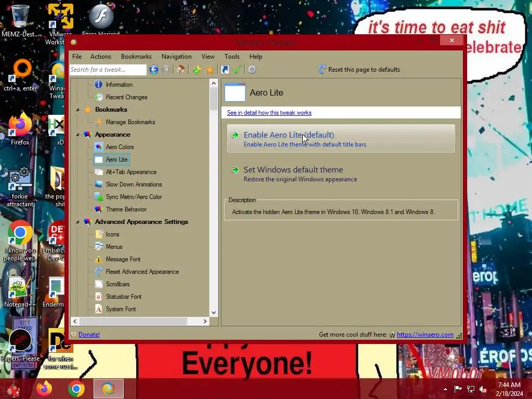Open Papers, Please desktop shortcut
The width and height of the screenshot is (532, 399).
20,345
